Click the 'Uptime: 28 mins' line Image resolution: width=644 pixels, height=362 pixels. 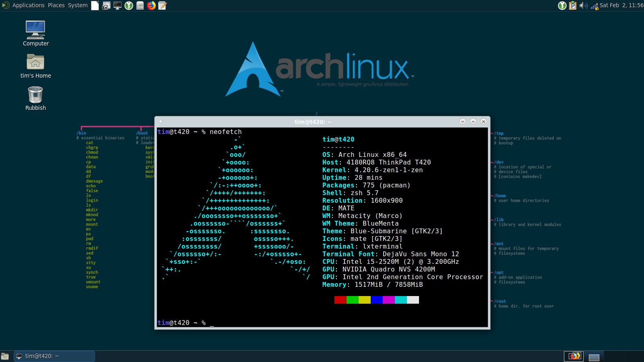(x=353, y=178)
